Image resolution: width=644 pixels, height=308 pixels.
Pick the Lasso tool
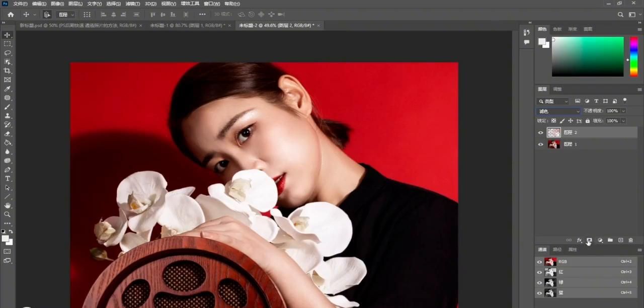(8, 53)
